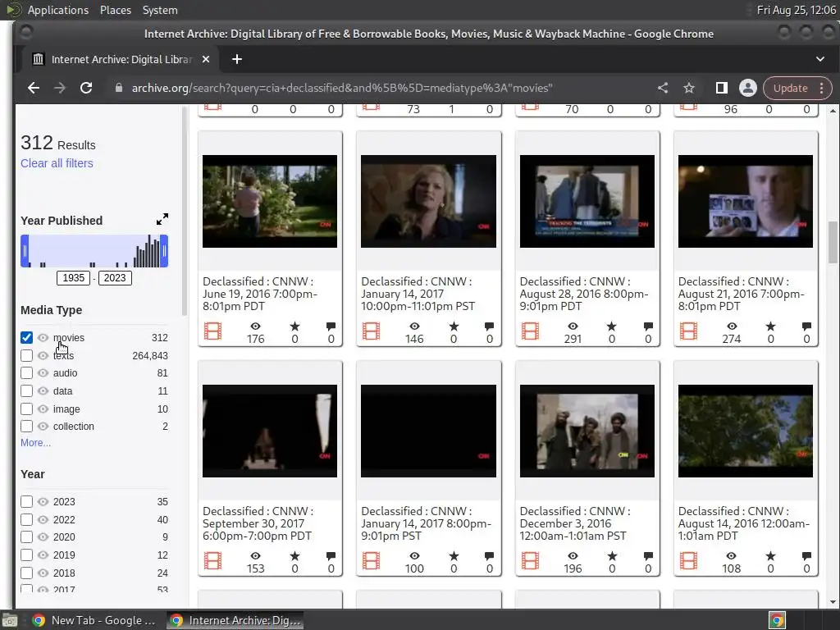
Task: Open the Chrome profile avatar
Action: pyautogui.click(x=748, y=88)
